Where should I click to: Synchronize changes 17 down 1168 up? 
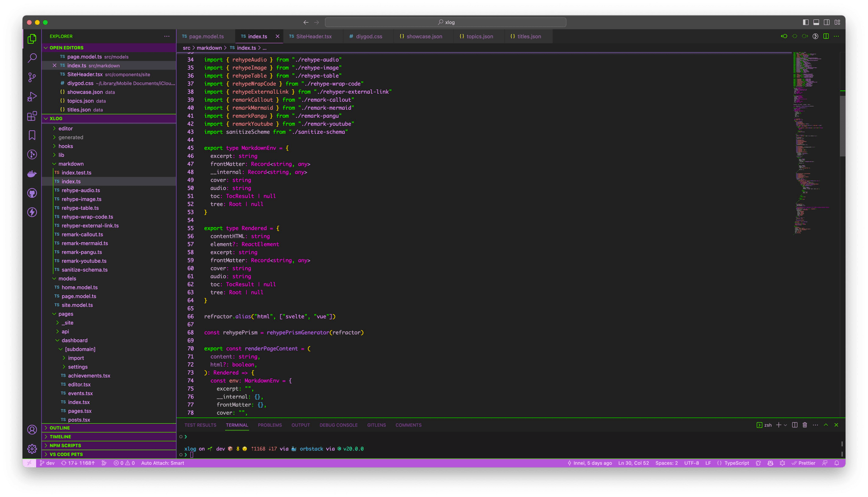pyautogui.click(x=78, y=463)
